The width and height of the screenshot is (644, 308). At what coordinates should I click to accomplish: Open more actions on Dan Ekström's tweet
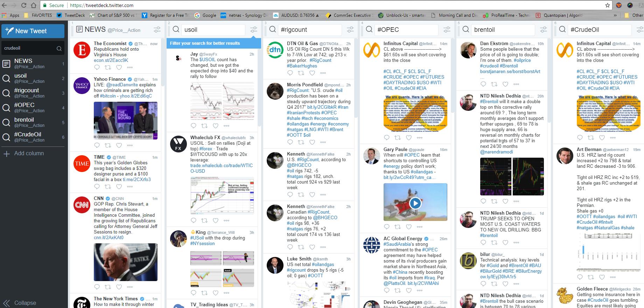[x=516, y=84]
